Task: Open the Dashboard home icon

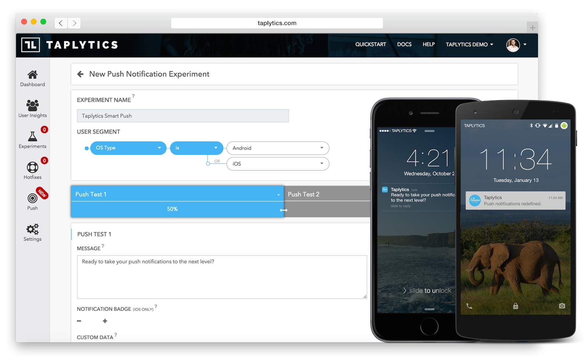Action: [x=32, y=75]
